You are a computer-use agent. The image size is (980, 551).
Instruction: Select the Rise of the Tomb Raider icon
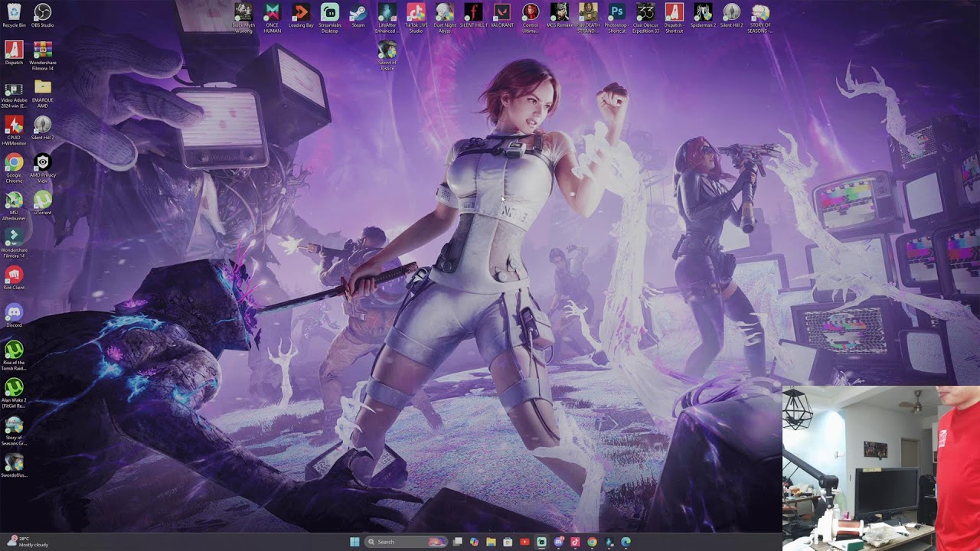tap(14, 356)
